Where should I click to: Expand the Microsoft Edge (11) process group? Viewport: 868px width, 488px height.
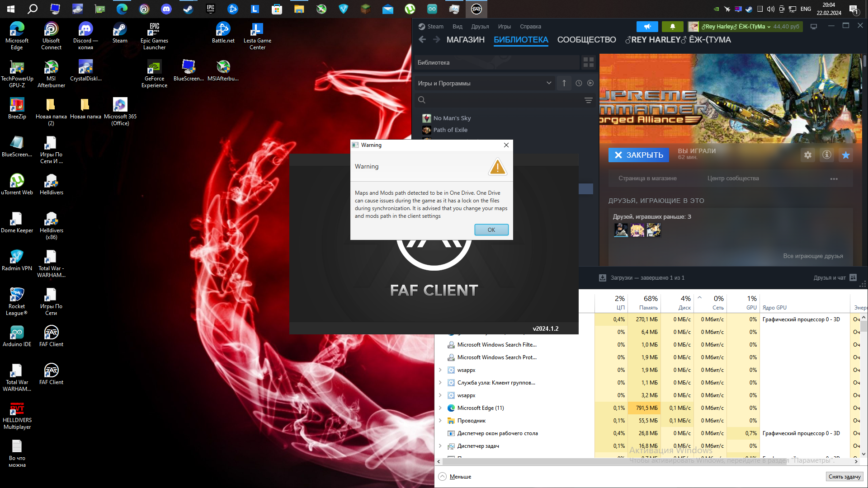[x=440, y=408]
